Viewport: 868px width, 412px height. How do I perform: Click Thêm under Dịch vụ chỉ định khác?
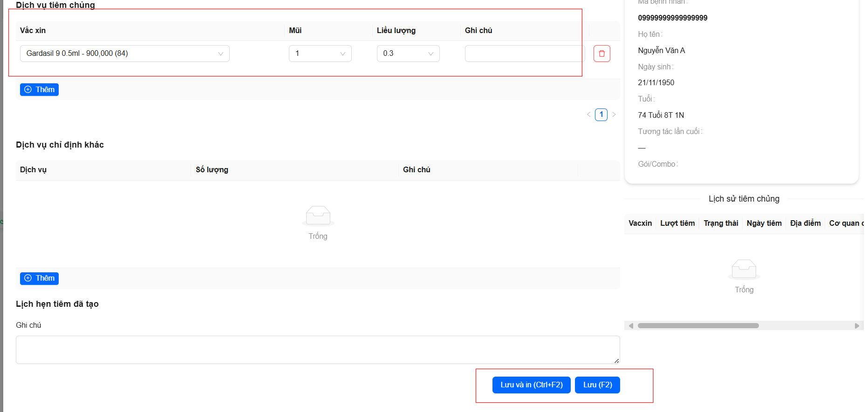[x=39, y=278]
